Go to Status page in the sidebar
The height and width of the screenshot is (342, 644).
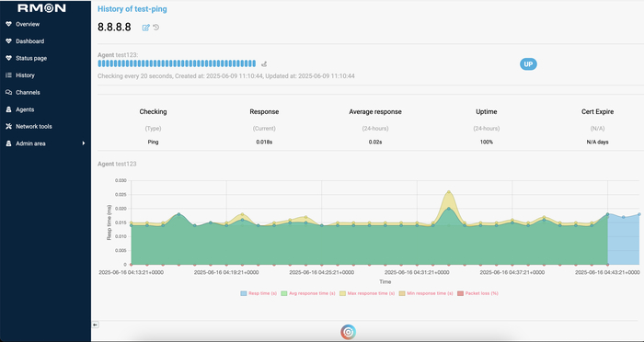(31, 58)
